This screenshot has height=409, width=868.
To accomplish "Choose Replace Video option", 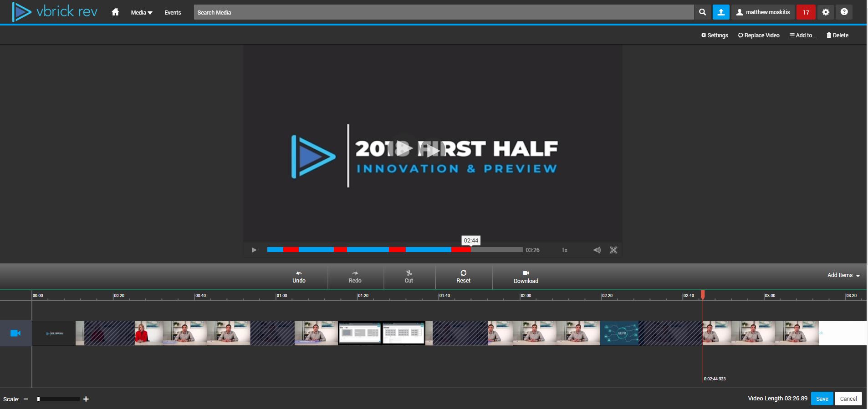I will pos(759,35).
